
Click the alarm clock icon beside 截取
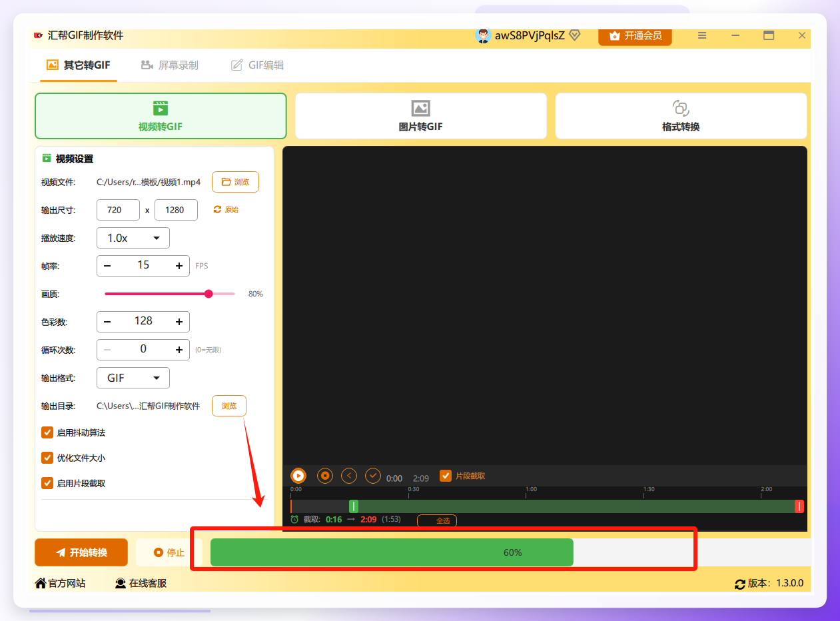coord(294,519)
